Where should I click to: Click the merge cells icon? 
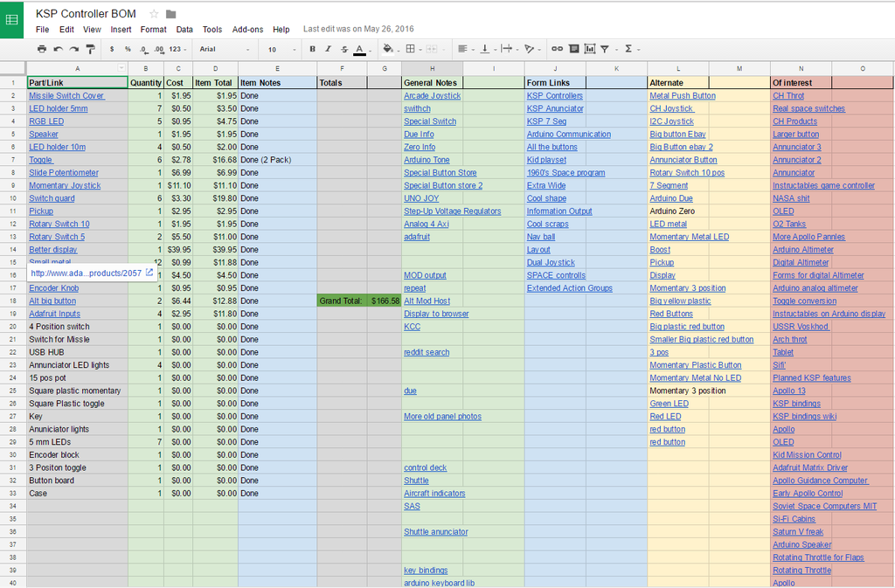(432, 49)
